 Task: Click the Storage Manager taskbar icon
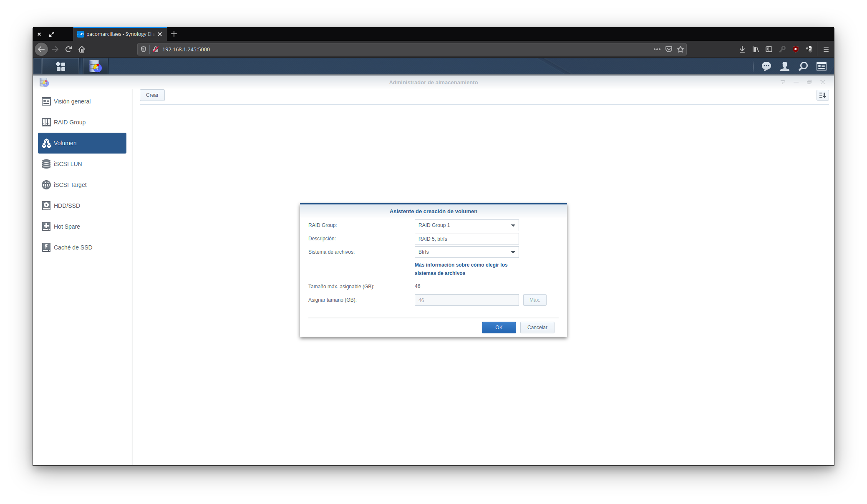[x=96, y=66]
